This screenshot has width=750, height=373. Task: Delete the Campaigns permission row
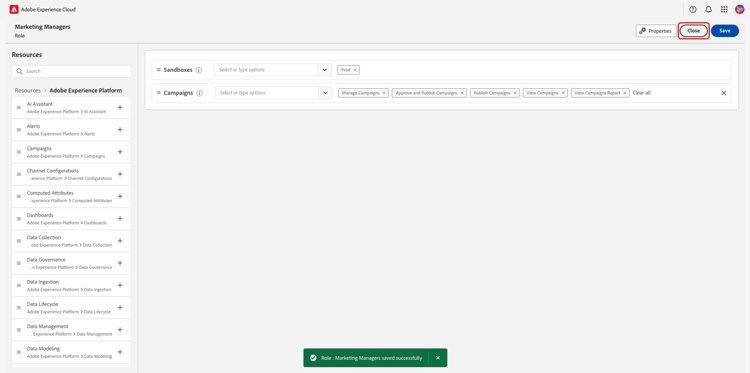coord(724,93)
